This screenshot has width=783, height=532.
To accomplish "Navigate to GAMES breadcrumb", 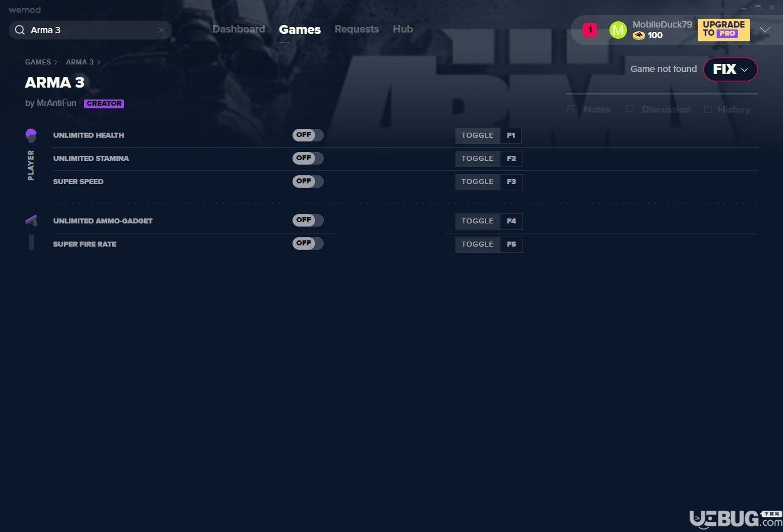I will [x=38, y=62].
